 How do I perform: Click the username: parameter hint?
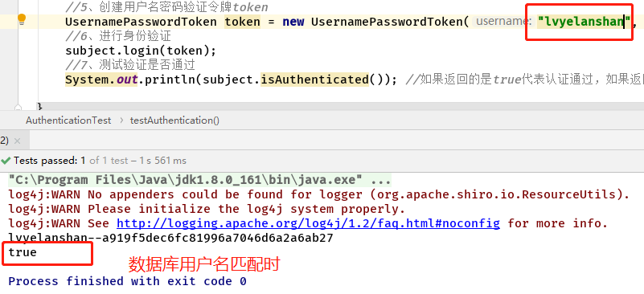503,22
